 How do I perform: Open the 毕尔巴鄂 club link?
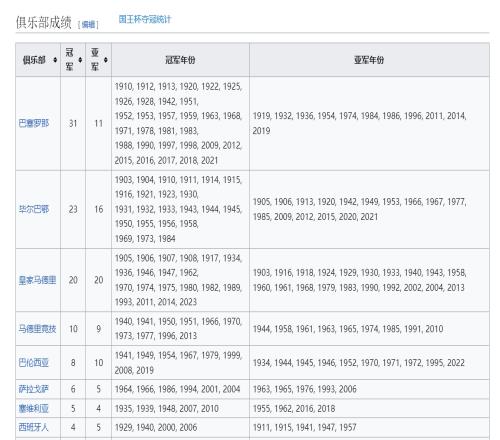[34, 209]
